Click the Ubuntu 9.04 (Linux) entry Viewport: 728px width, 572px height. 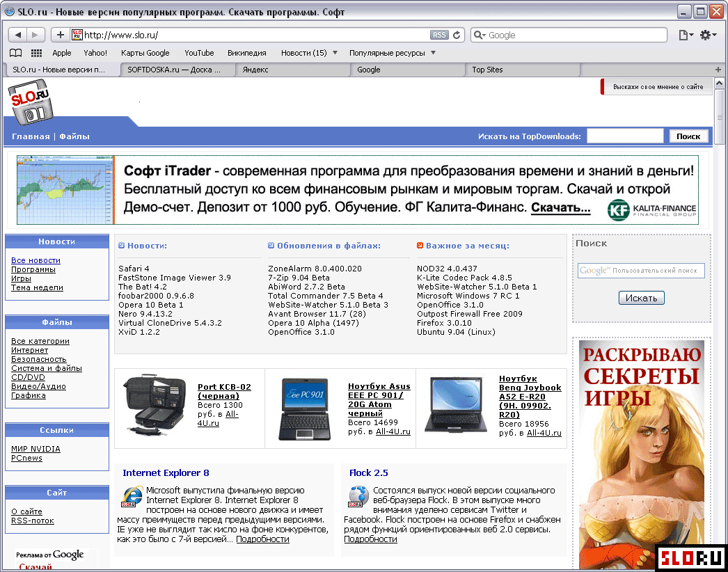pyautogui.click(x=456, y=332)
